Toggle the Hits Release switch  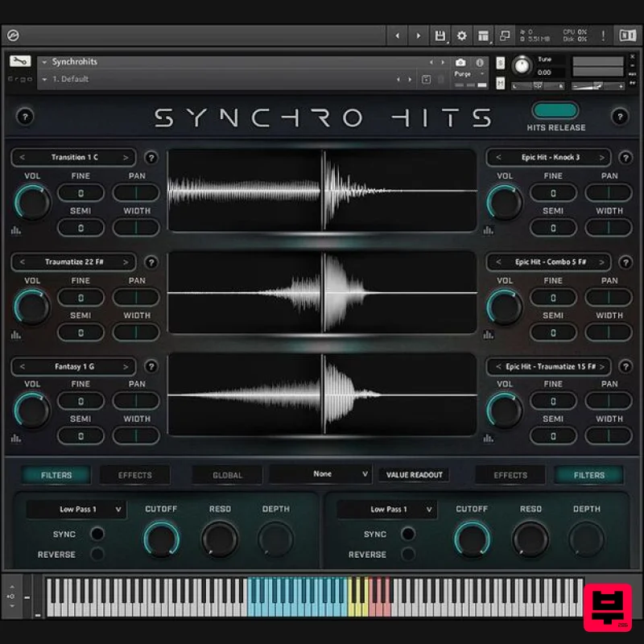point(555,110)
